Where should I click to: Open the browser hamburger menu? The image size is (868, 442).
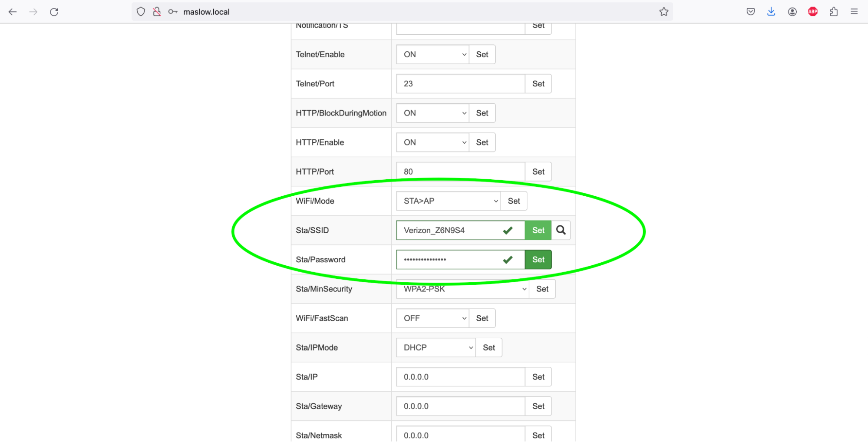[x=854, y=12]
